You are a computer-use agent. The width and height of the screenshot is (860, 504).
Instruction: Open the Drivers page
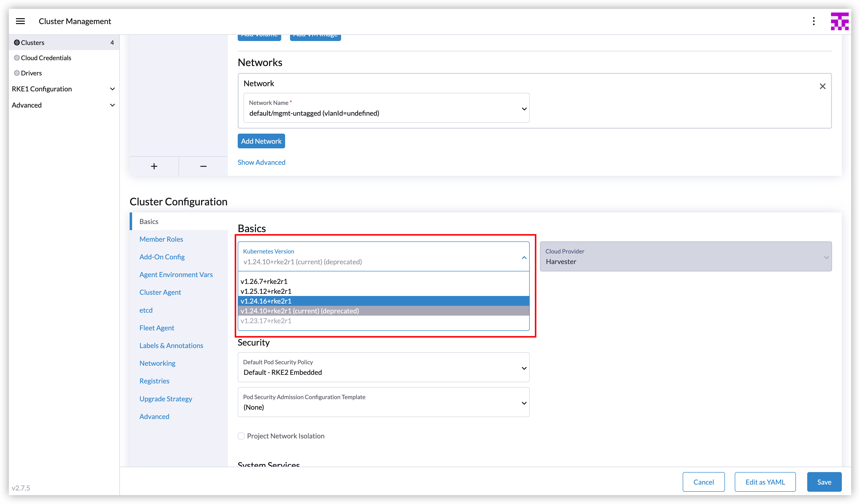coord(64,73)
